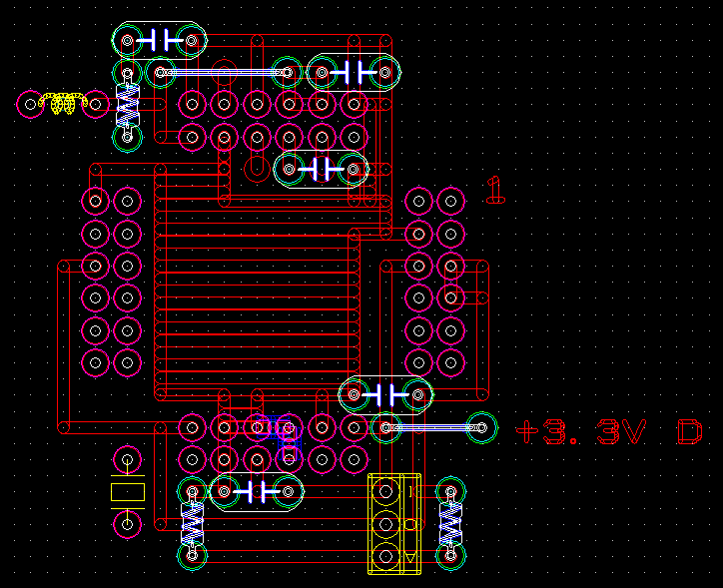Select the yellow inductor coil symbol
The height and width of the screenshot is (588, 723).
coord(63,104)
